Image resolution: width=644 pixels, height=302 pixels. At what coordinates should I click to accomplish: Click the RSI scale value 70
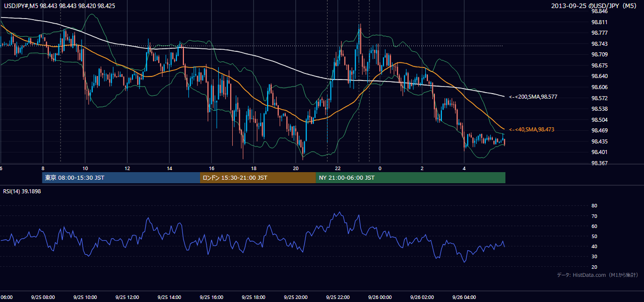tap(594, 216)
